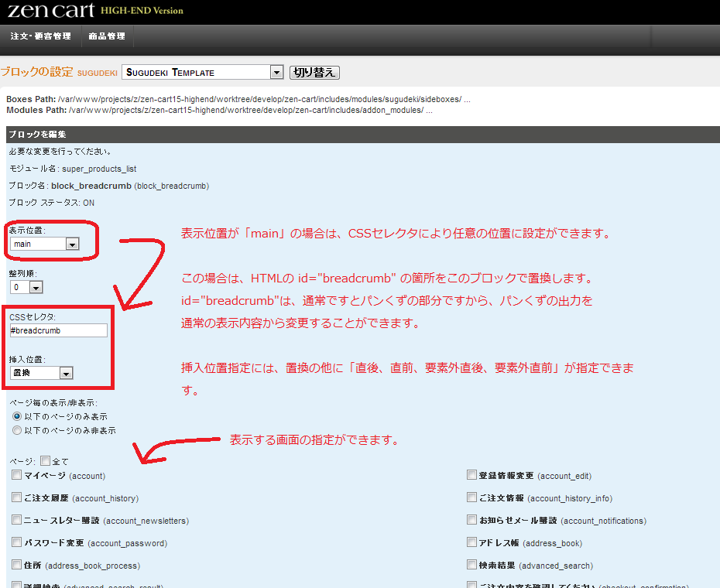The width and height of the screenshot is (720, 588).
Task: Select 以下のページのみ表示 radio option
Action: (x=16, y=416)
